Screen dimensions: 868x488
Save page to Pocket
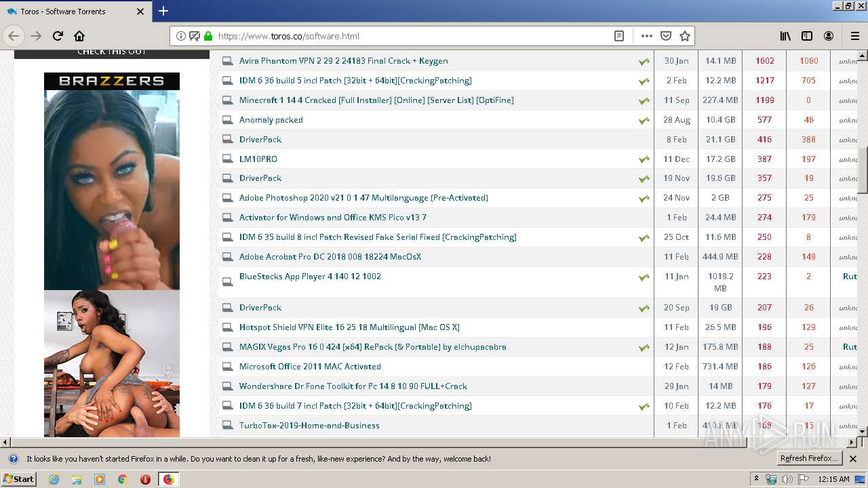tap(666, 36)
